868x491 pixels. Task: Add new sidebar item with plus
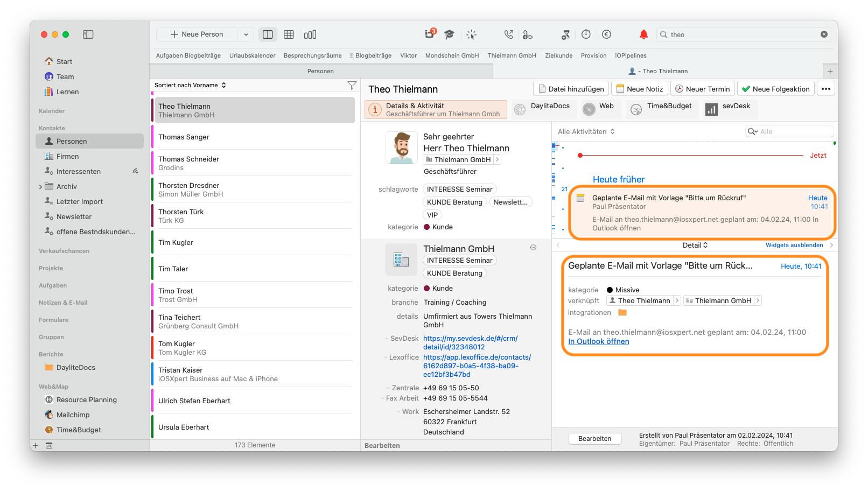pos(36,445)
